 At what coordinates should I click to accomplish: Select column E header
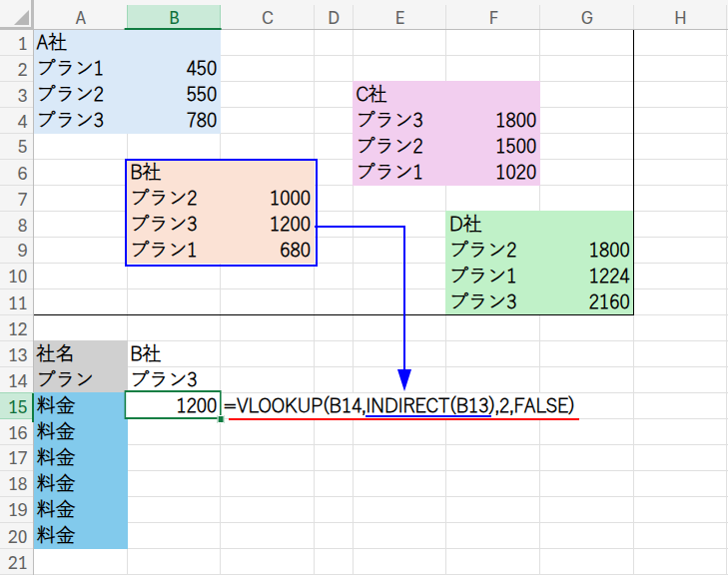pos(399,18)
